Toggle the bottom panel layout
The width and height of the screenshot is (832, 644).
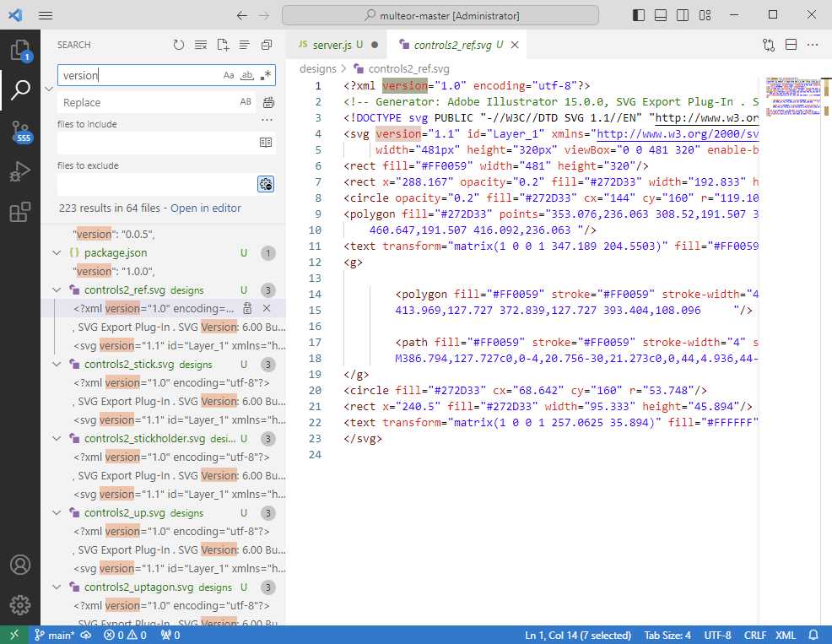661,15
